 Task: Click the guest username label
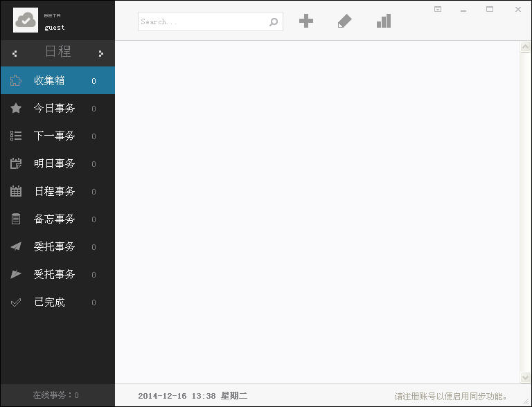[54, 28]
